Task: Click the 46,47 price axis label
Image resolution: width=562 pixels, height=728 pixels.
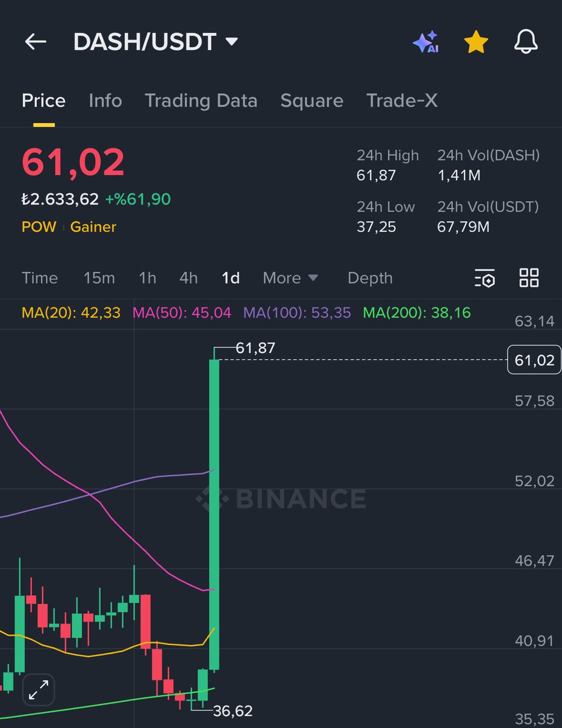Action: click(534, 561)
